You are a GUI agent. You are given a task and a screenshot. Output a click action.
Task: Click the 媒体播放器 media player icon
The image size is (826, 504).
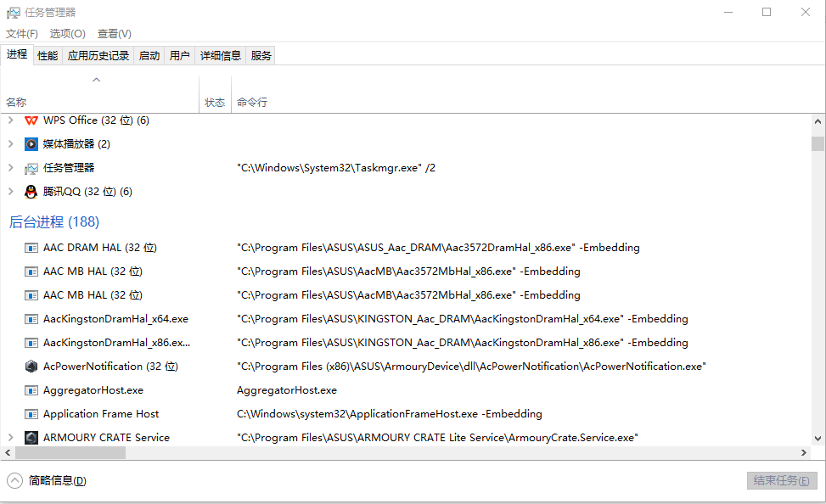click(x=31, y=144)
